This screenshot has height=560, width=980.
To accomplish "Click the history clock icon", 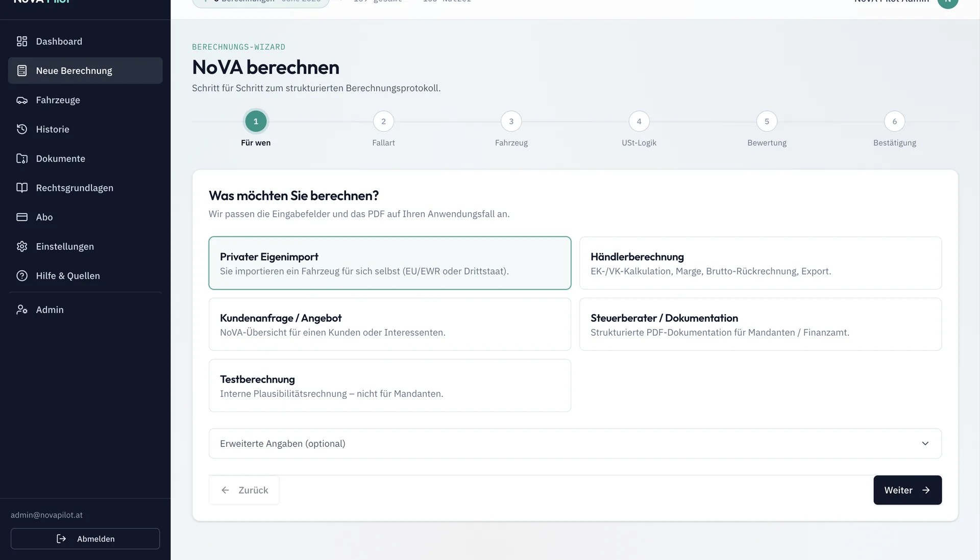I will click(21, 129).
